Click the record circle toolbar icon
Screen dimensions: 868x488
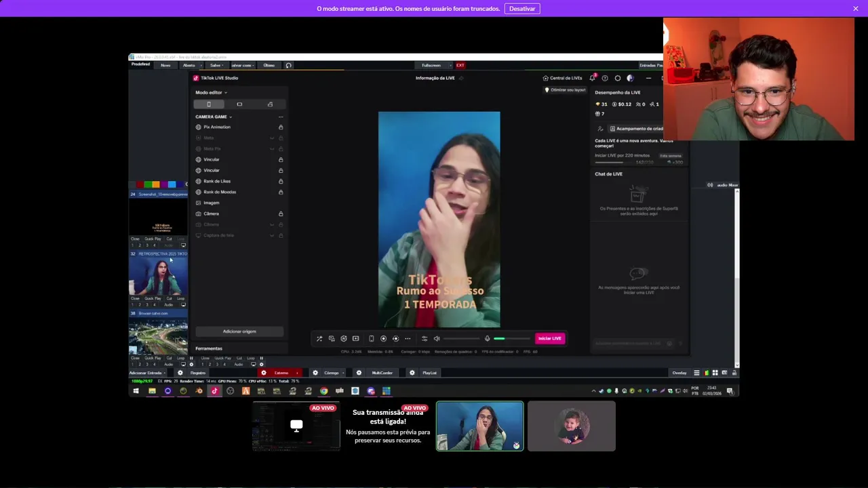point(383,339)
